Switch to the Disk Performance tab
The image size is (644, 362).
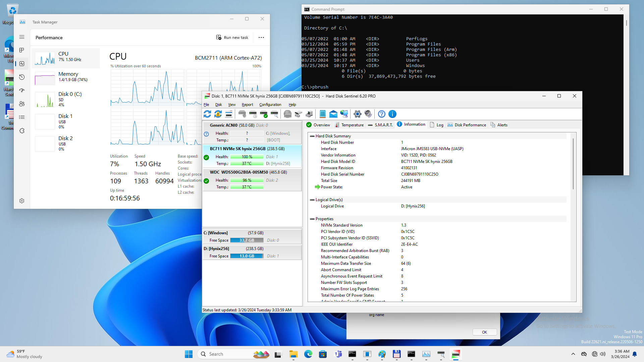point(467,125)
